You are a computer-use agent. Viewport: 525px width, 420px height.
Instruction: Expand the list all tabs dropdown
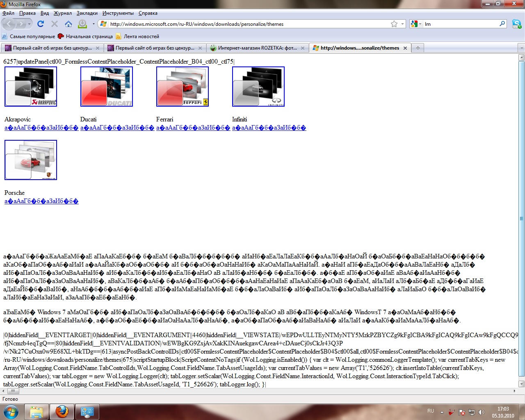(521, 48)
